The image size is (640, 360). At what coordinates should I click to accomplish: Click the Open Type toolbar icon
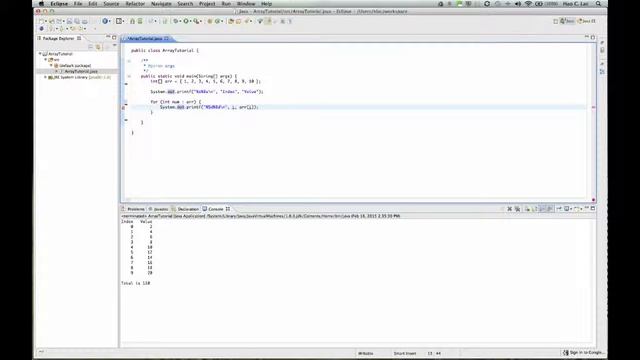[230, 21]
